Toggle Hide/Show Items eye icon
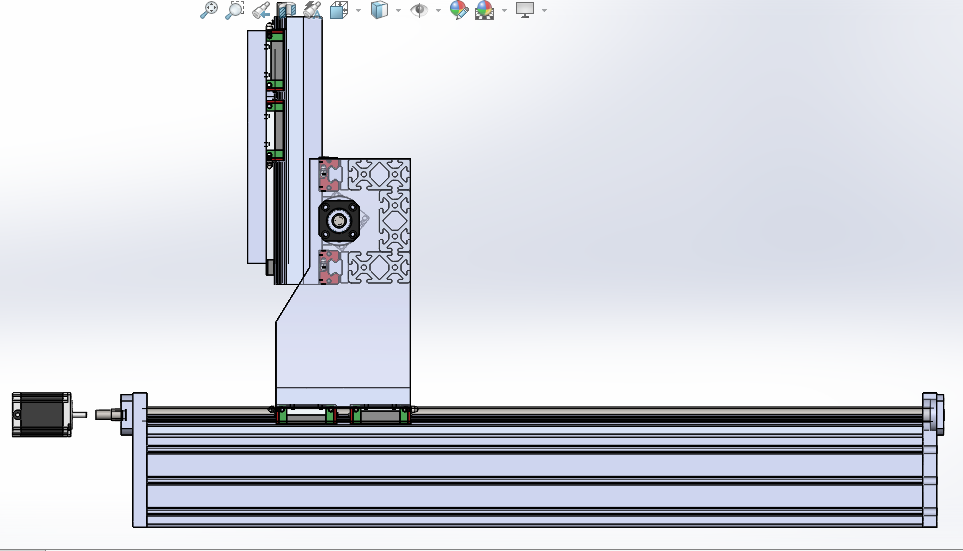Viewport: 963px width, 551px height. point(419,10)
